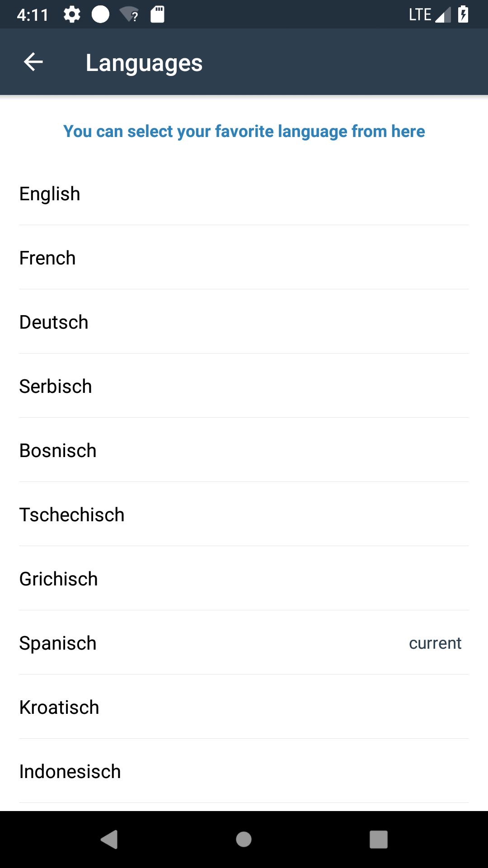Tap the settings gear in status bar

[72, 14]
